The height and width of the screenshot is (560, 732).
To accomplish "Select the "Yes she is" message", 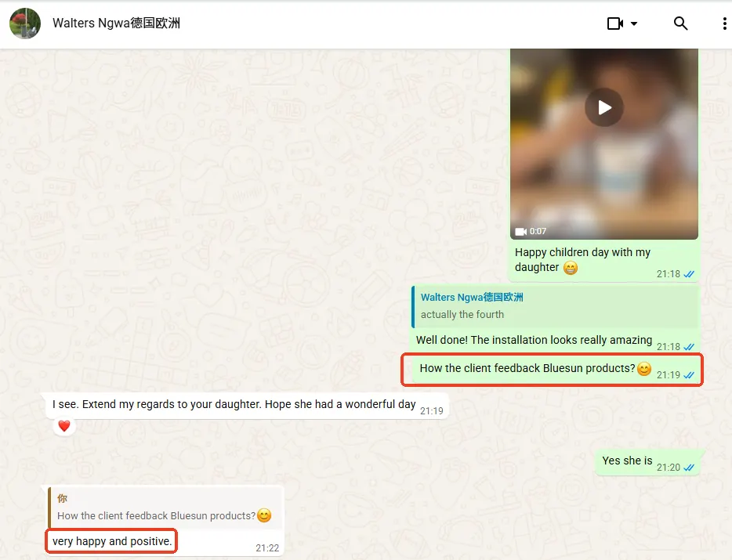I will [x=627, y=461].
